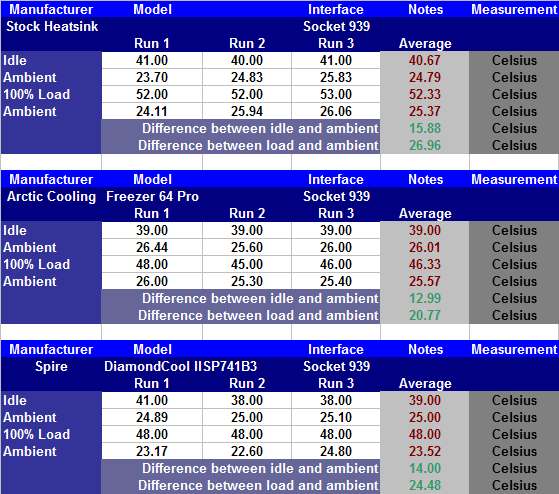Select the 46.33 average value
The image size is (559, 494).
[425, 264]
